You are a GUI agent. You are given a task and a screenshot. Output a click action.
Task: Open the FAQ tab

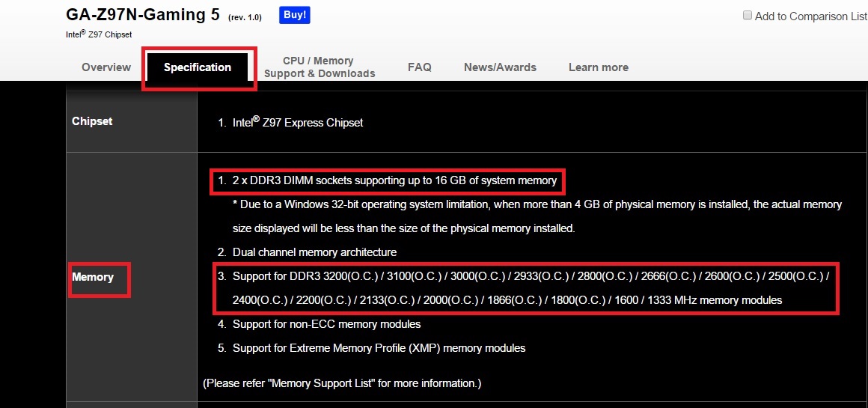420,67
